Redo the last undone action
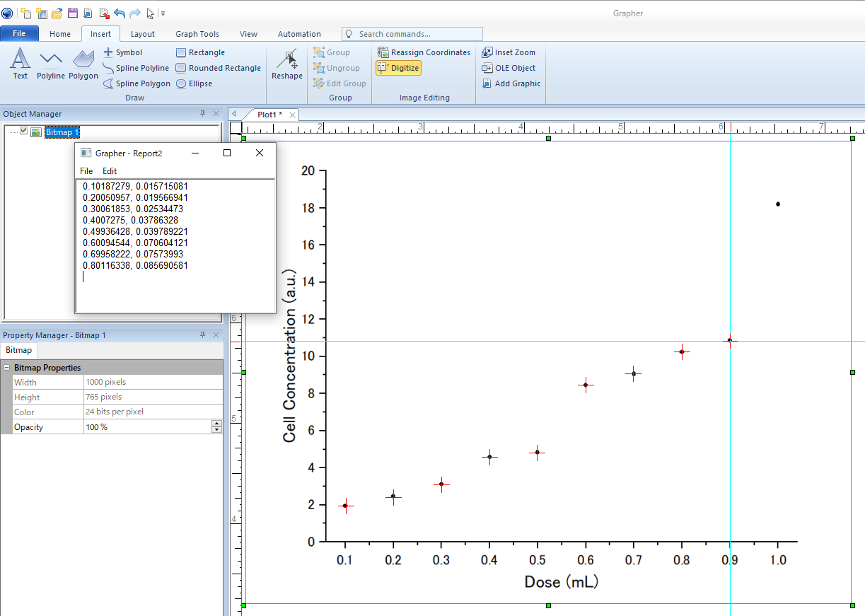Viewport: 865px width, 616px height. 134,13
